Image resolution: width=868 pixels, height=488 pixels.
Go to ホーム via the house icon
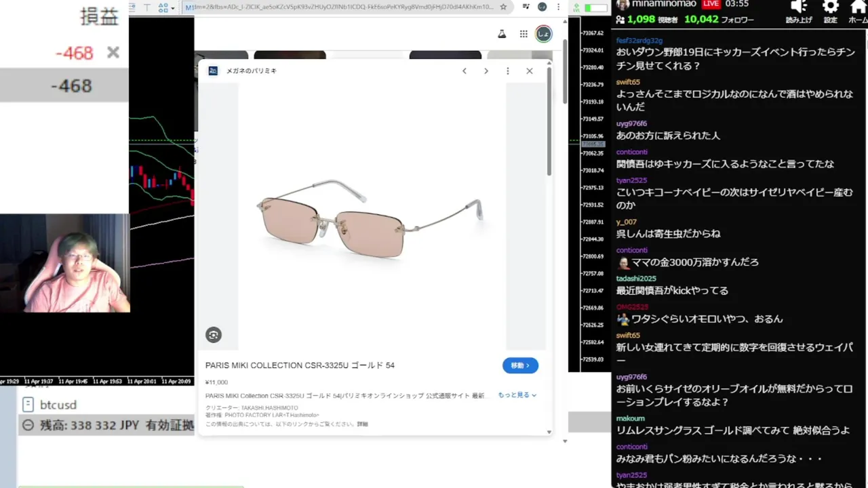point(859,7)
